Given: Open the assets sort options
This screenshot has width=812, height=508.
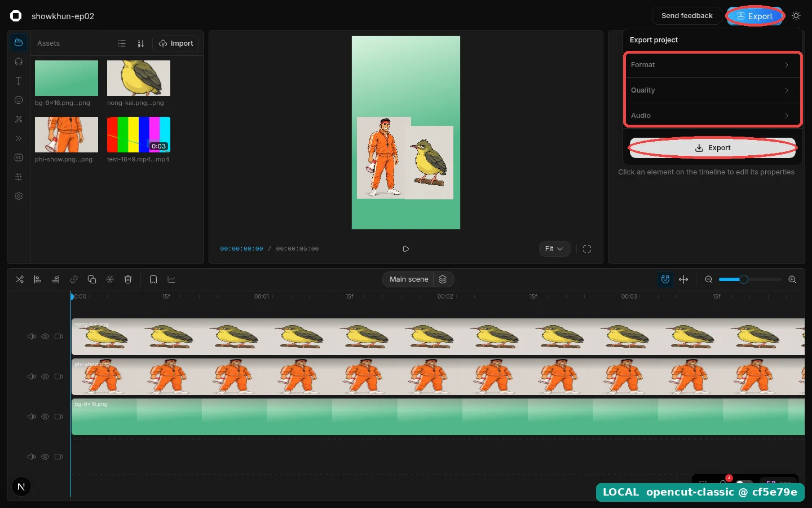Looking at the screenshot, I should tap(141, 43).
